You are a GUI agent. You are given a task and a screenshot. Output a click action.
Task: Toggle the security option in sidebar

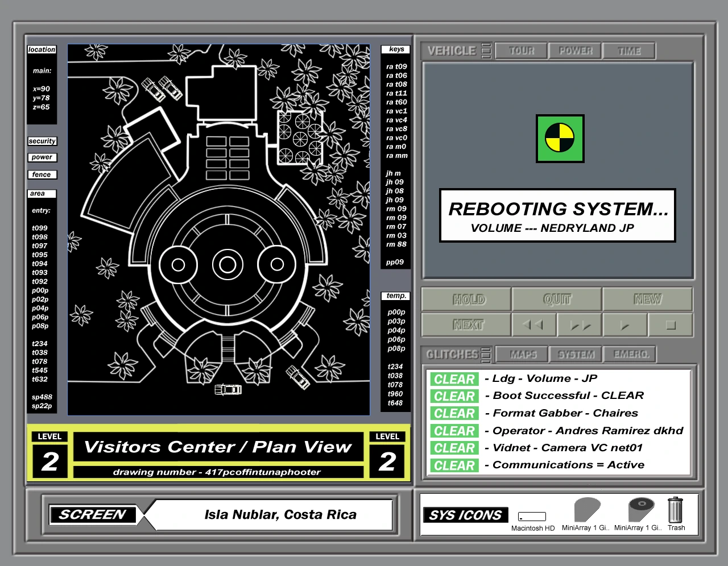pyautogui.click(x=42, y=141)
